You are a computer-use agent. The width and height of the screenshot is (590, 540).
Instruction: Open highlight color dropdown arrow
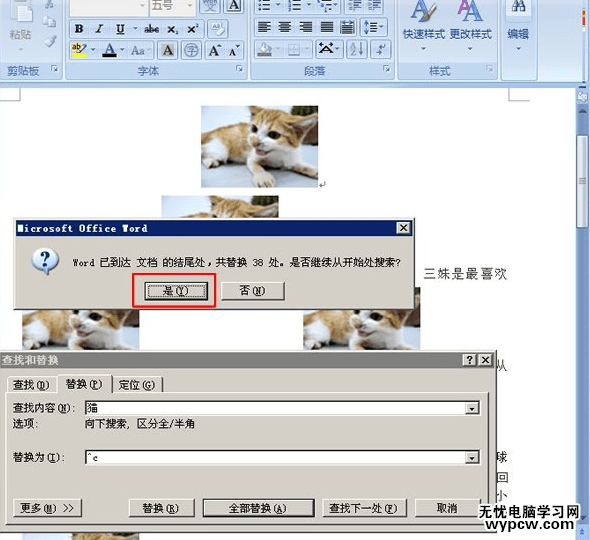click(x=93, y=50)
